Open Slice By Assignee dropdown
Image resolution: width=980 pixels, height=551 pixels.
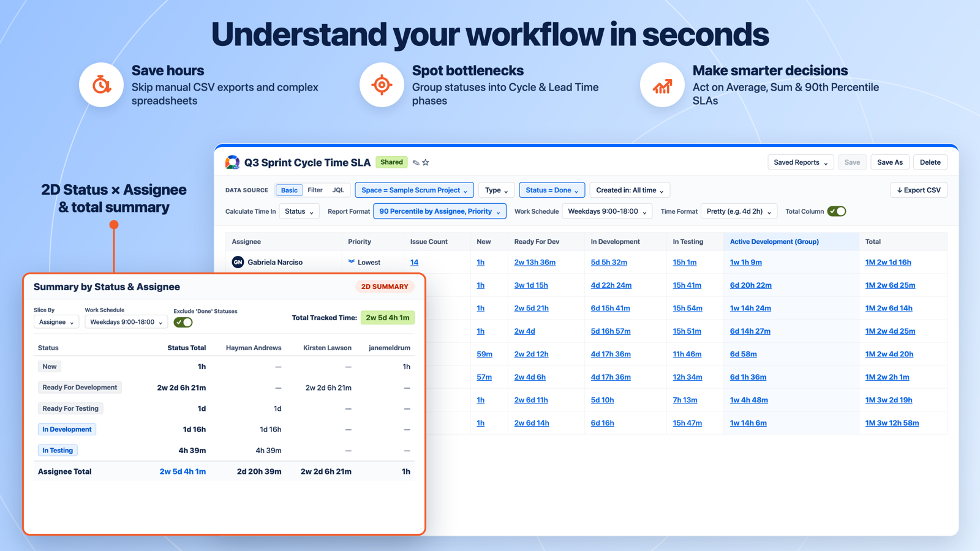(x=56, y=322)
